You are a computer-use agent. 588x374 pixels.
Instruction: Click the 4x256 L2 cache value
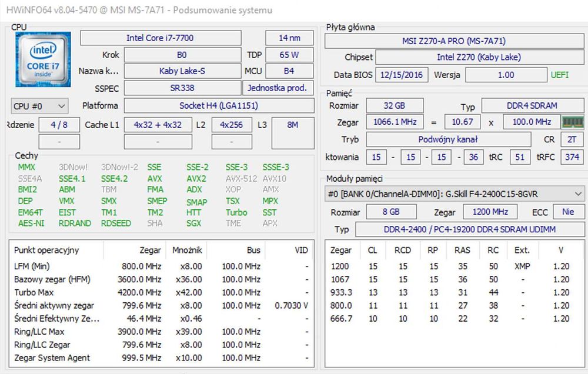tap(232, 125)
